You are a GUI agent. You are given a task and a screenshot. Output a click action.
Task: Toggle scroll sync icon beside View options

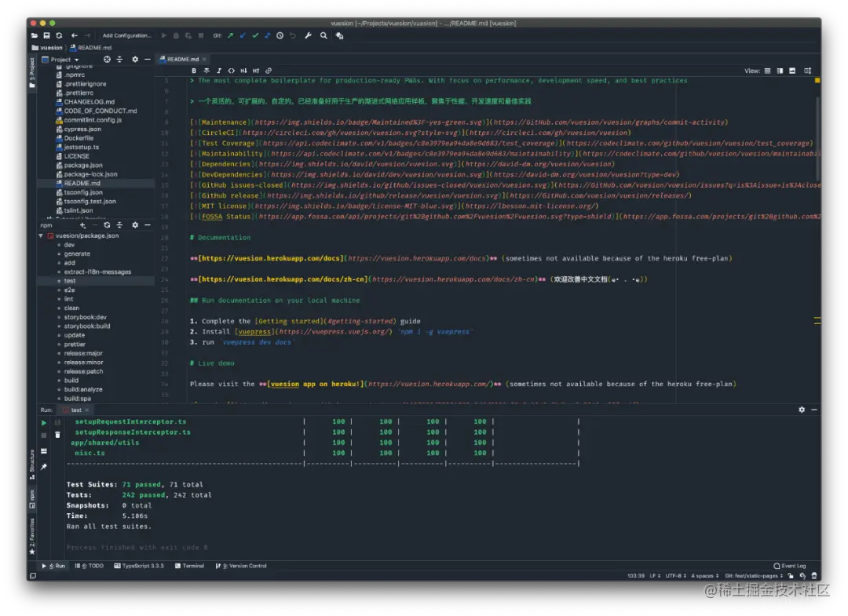coord(807,71)
